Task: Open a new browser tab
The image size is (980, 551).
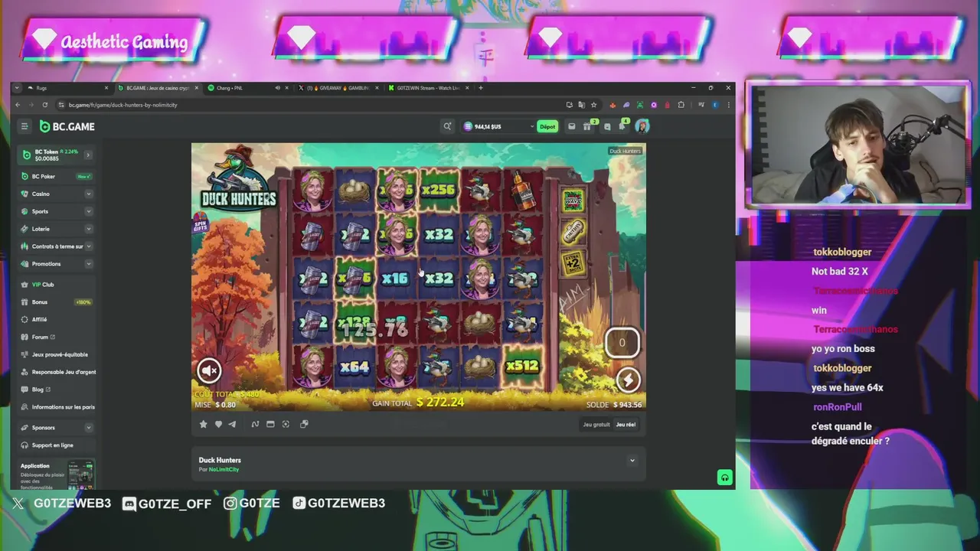Action: pyautogui.click(x=481, y=88)
